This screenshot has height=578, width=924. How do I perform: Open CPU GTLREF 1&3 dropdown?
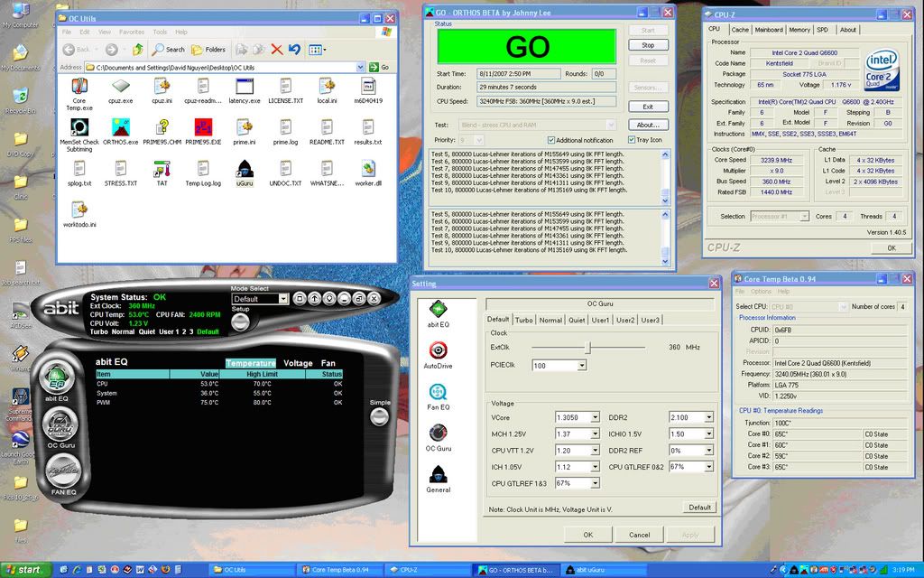(x=595, y=483)
